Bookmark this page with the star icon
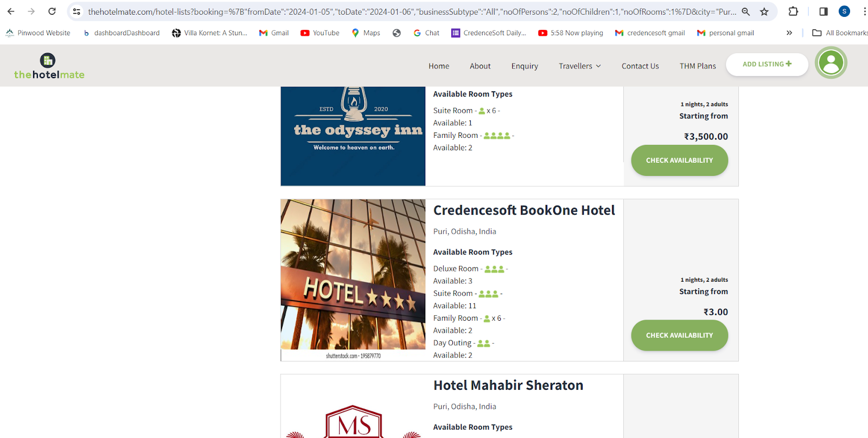This screenshot has height=438, width=868. pos(764,11)
